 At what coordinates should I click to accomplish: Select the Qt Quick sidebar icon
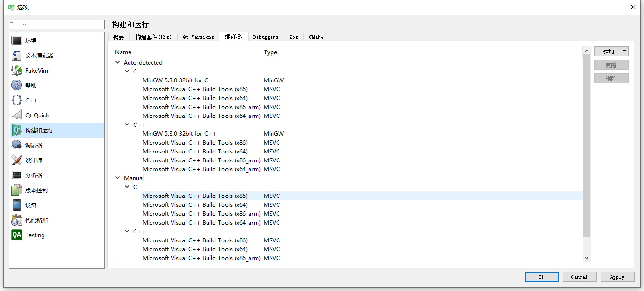click(16, 115)
